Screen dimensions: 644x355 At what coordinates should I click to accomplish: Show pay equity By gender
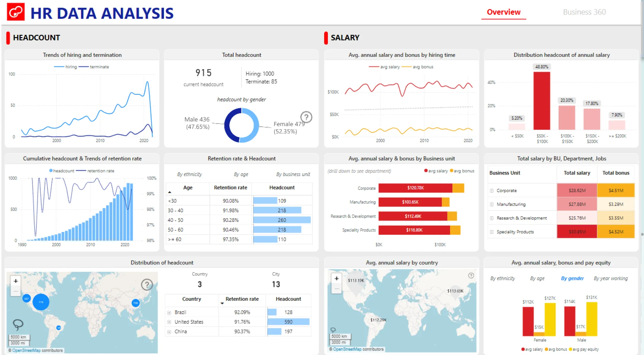pyautogui.click(x=572, y=278)
